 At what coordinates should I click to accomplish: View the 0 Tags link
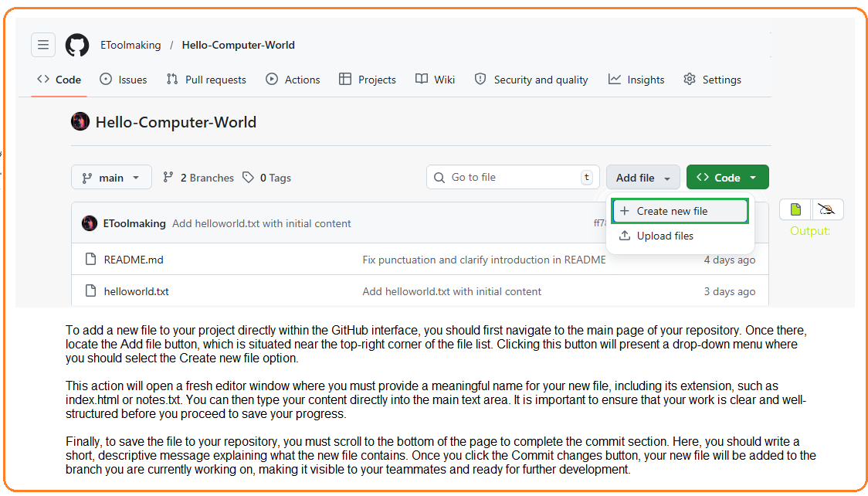point(267,178)
